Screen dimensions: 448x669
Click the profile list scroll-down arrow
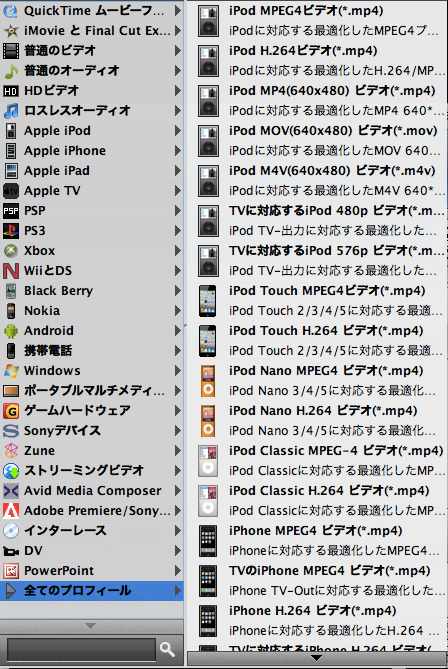[316, 658]
